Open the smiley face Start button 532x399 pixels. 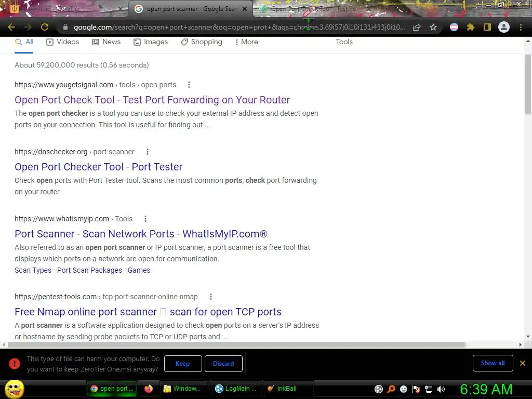coord(14,389)
